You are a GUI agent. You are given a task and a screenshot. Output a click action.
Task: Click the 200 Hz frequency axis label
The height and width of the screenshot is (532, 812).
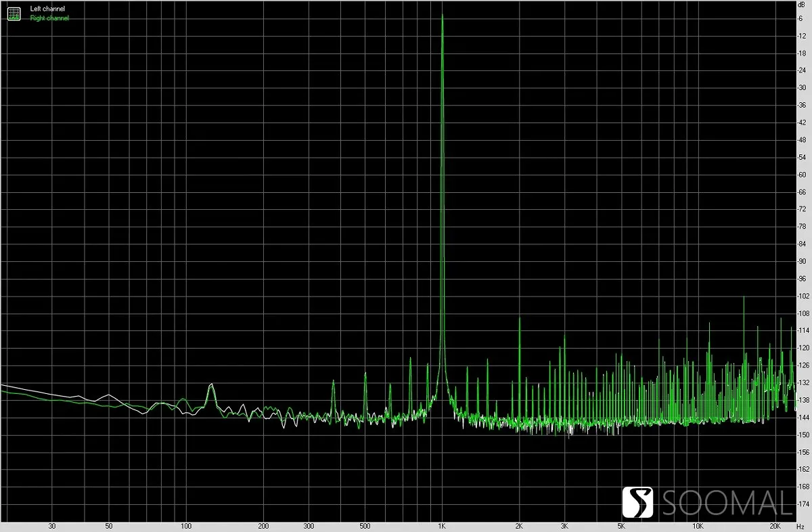263,526
